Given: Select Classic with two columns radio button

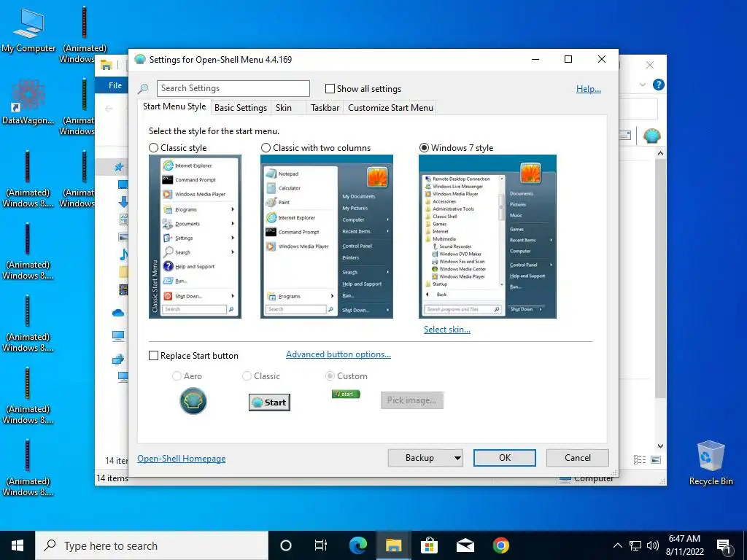Looking at the screenshot, I should coord(266,147).
